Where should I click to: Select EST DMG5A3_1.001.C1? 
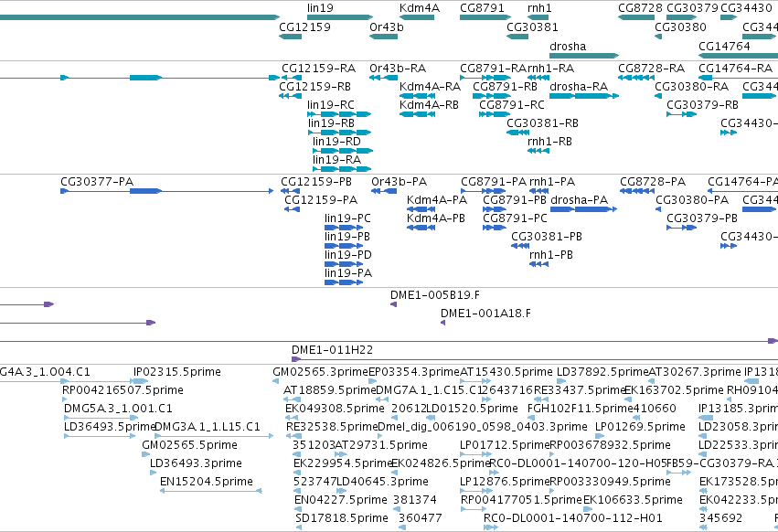pos(101,418)
